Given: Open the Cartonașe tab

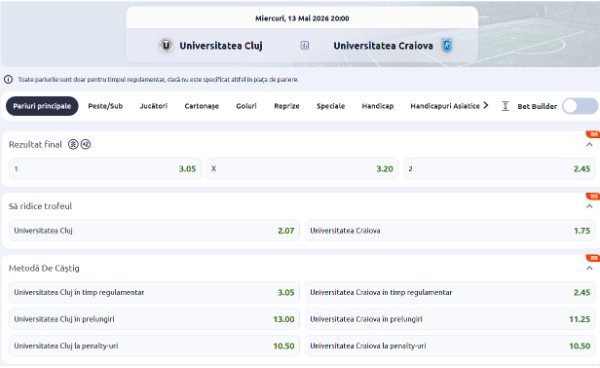Looking at the screenshot, I should coord(202,106).
